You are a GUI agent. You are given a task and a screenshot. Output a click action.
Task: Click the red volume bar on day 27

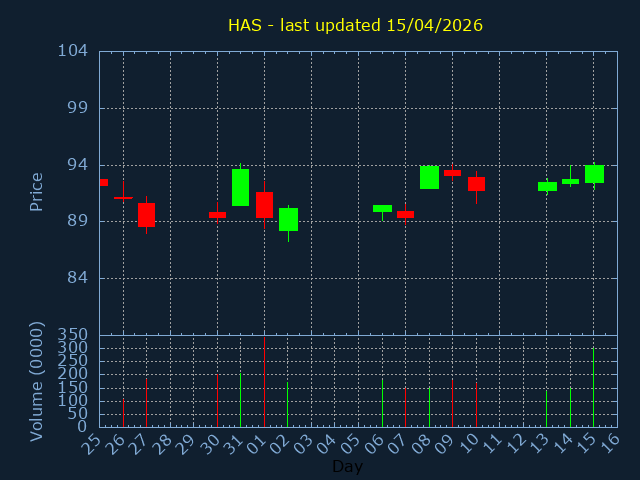point(146,402)
